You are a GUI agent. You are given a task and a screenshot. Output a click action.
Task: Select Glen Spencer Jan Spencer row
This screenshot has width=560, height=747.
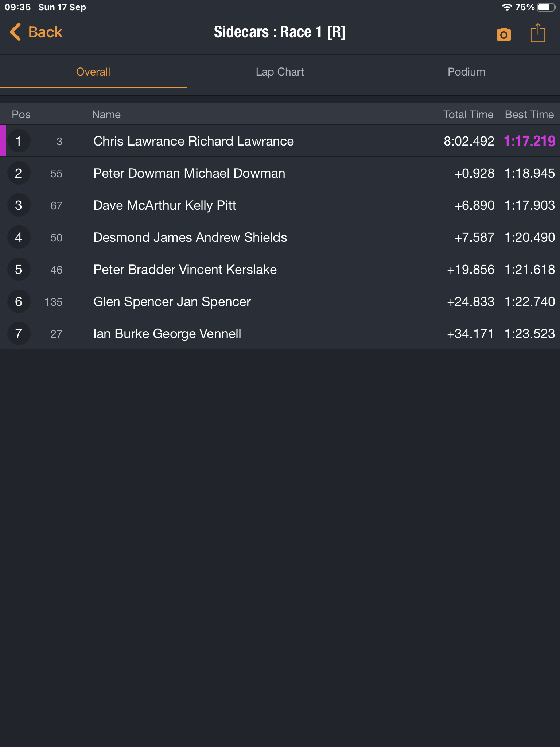(x=280, y=302)
